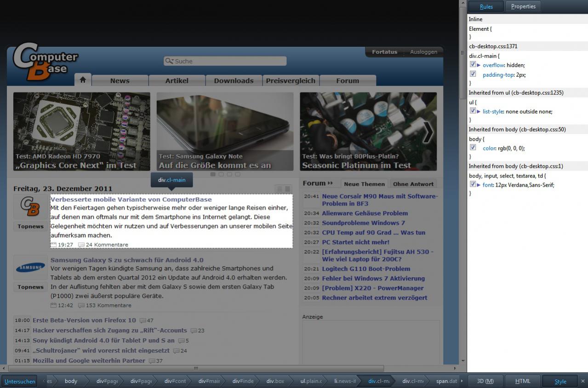Screen dimensions: 588x388
Task: Click the calendar icon next to 12:42
Action: click(53, 305)
